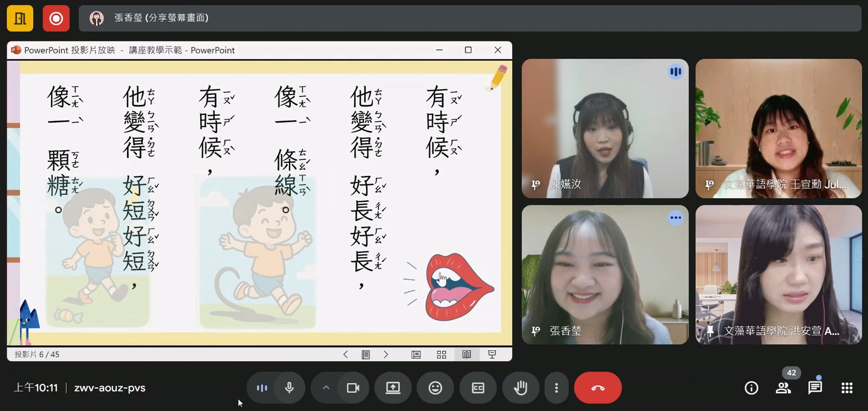Click the audio level indicator beside the microphone
Screen dimensions: 868x411
click(x=262, y=388)
